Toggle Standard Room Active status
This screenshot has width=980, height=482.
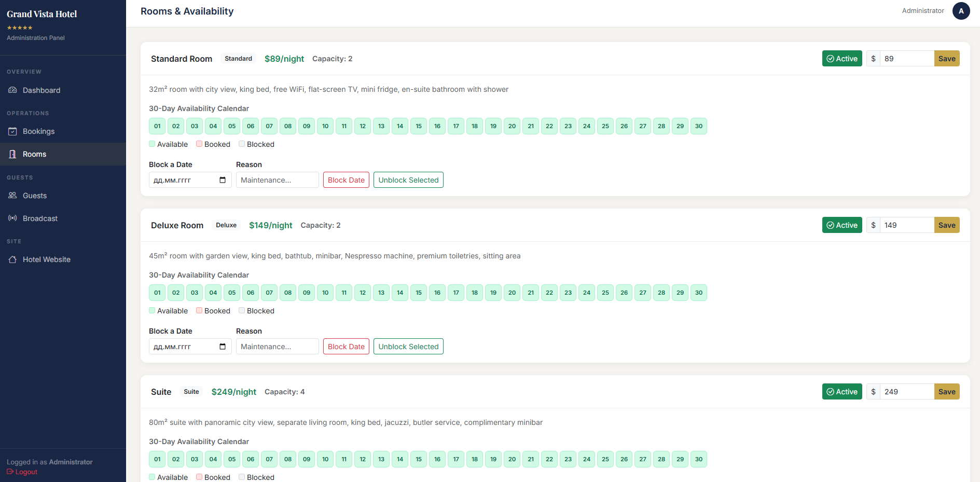[x=842, y=59]
